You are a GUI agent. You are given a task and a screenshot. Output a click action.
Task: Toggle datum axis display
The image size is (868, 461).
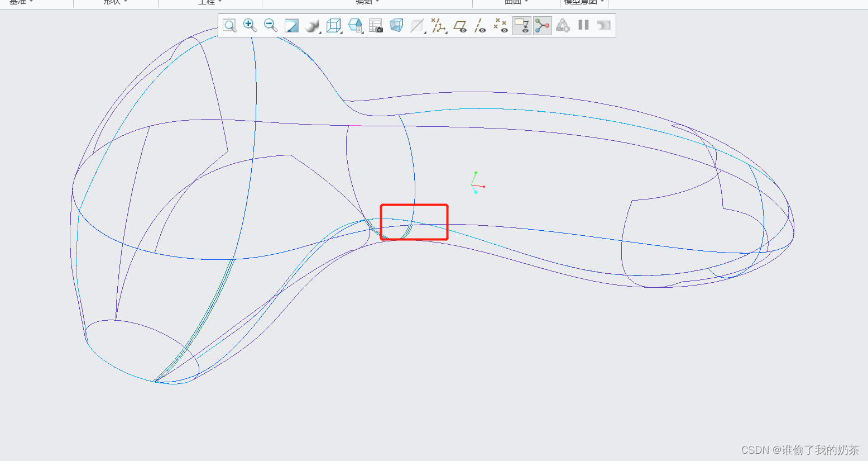coord(480,26)
